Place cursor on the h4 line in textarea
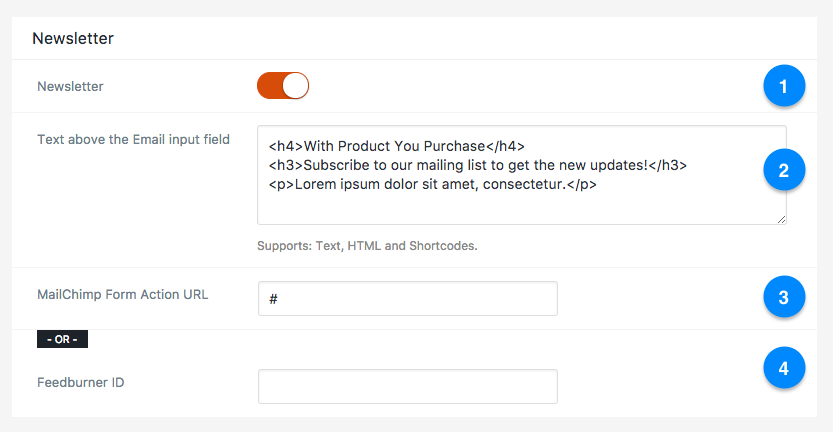 396,146
